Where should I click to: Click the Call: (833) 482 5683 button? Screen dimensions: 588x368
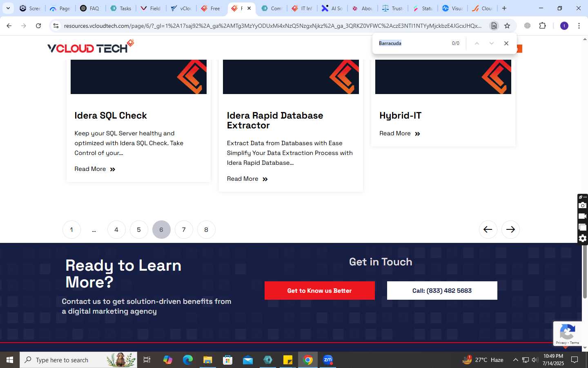tap(442, 290)
